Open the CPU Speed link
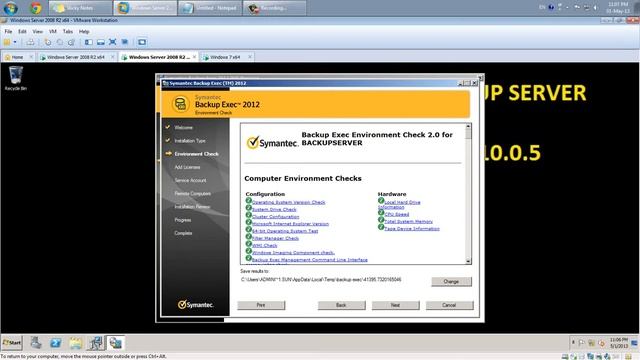The width and height of the screenshot is (640, 360). click(397, 214)
